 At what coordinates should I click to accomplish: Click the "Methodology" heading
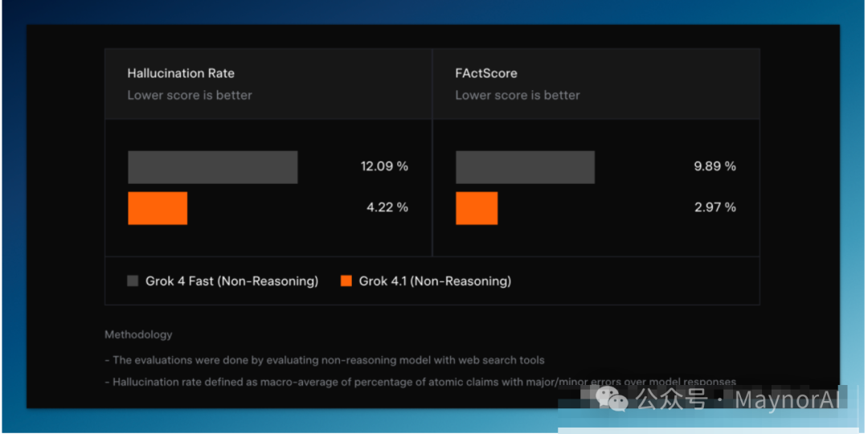138,335
